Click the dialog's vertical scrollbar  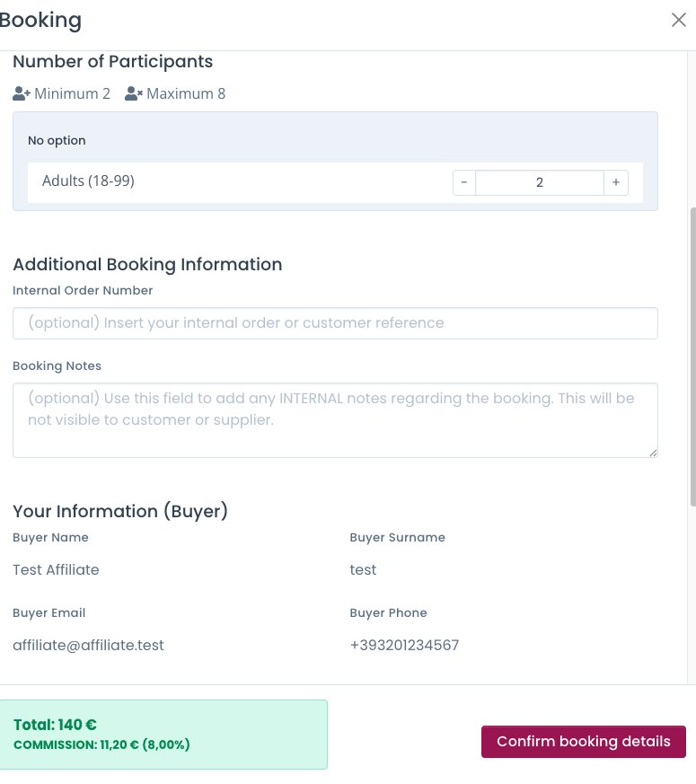click(692, 359)
